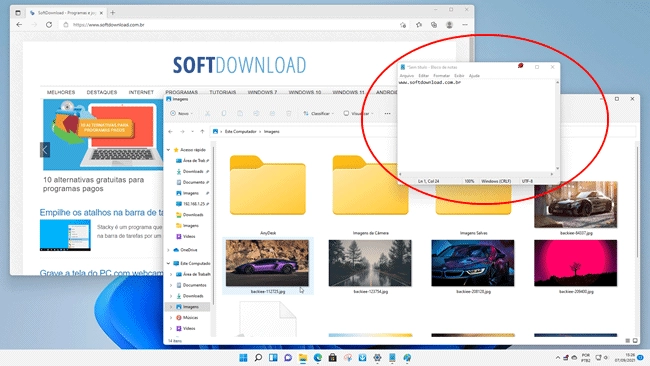The height and width of the screenshot is (366, 650).
Task: Open Microsoft Store from the taskbar
Action: tap(333, 358)
